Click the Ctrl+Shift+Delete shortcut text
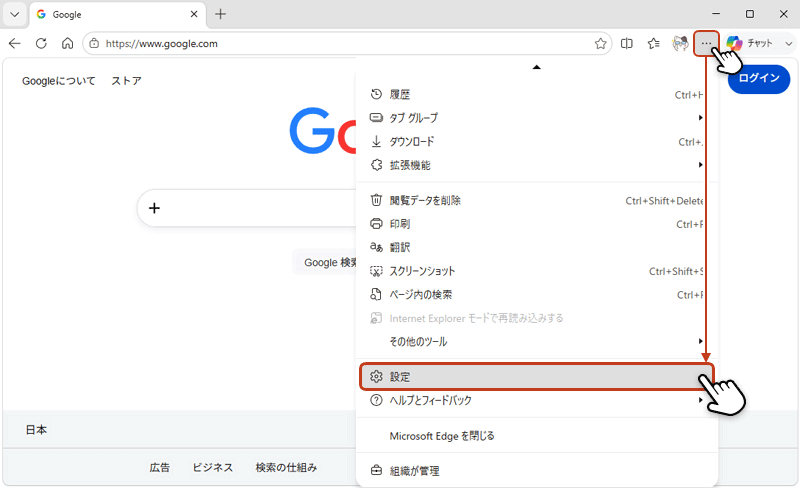800x488 pixels. coord(664,201)
